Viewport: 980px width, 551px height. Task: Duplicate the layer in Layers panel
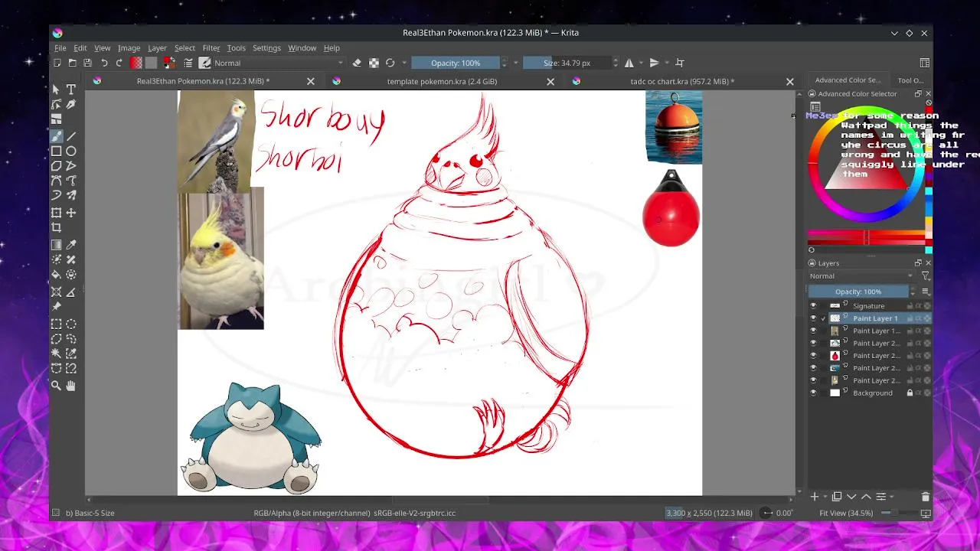point(837,497)
